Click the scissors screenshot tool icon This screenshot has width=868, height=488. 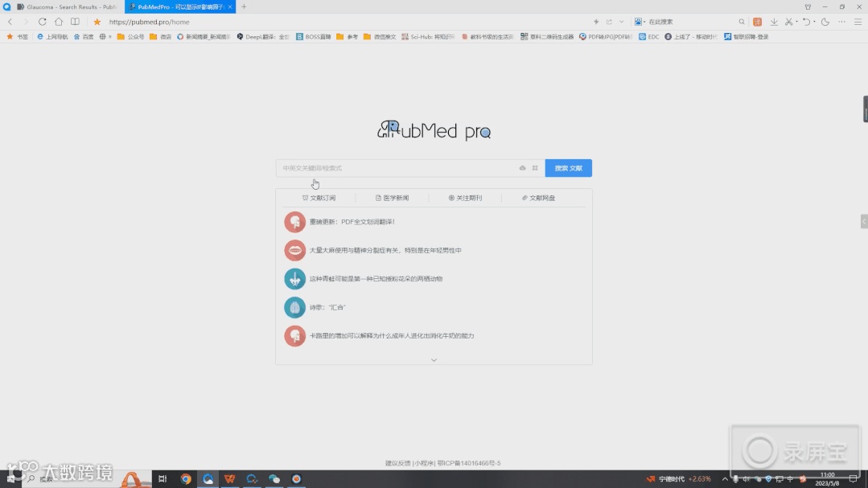coord(789,22)
